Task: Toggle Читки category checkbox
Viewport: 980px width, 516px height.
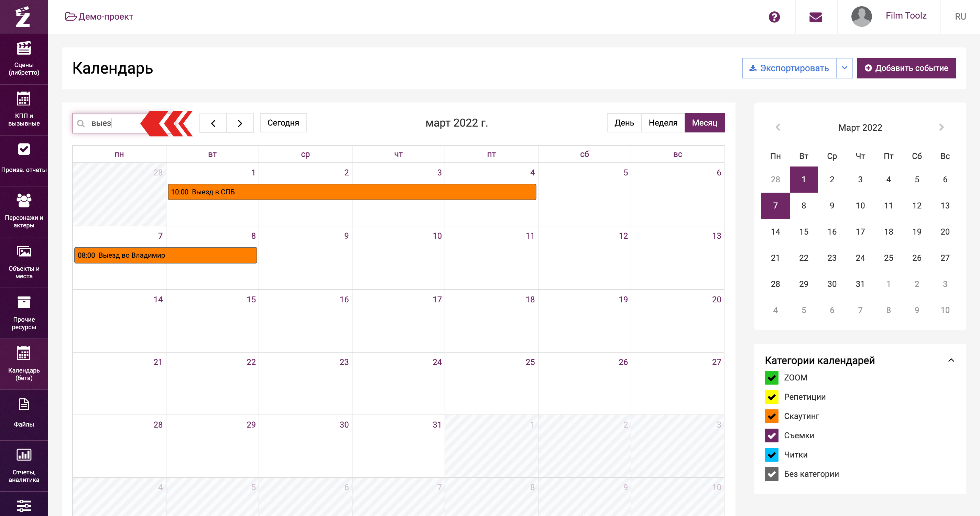Action: tap(772, 455)
